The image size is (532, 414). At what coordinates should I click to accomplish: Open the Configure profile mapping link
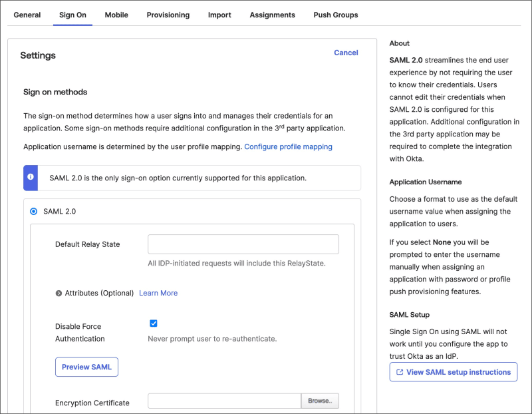(x=288, y=146)
